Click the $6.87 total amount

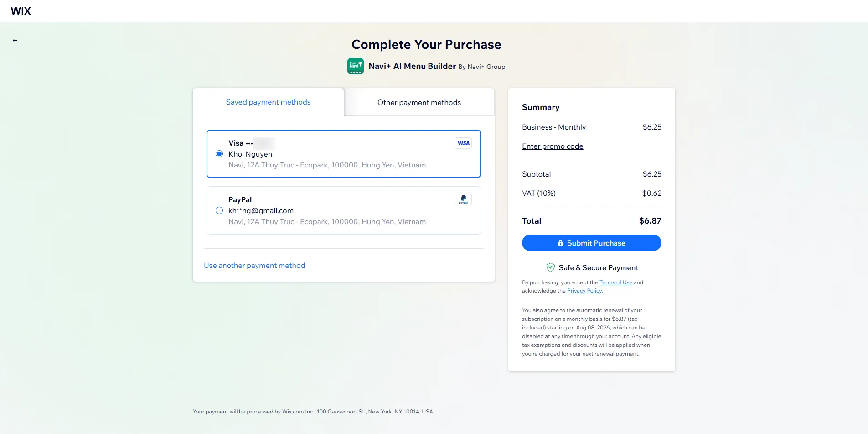[650, 221]
